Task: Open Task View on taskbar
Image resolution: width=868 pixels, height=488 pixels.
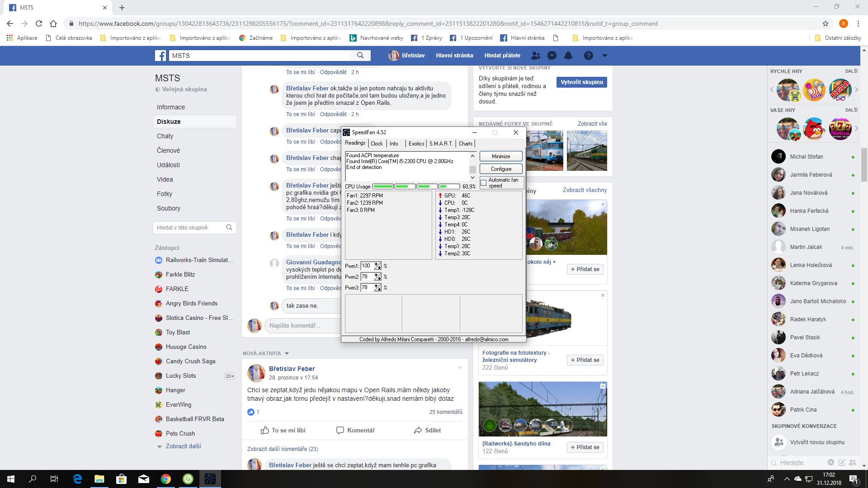Action: [54, 479]
